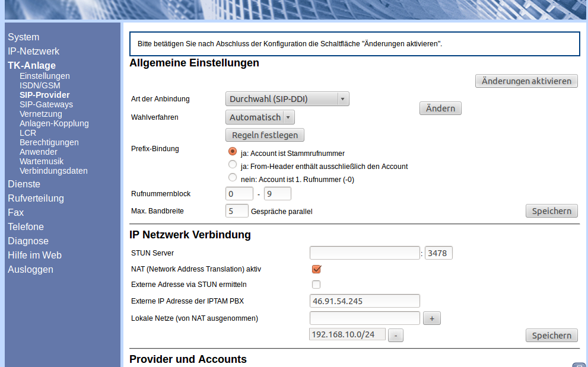This screenshot has height=367, width=588.
Task: Open Diagnose section in sidebar
Action: [x=28, y=241]
